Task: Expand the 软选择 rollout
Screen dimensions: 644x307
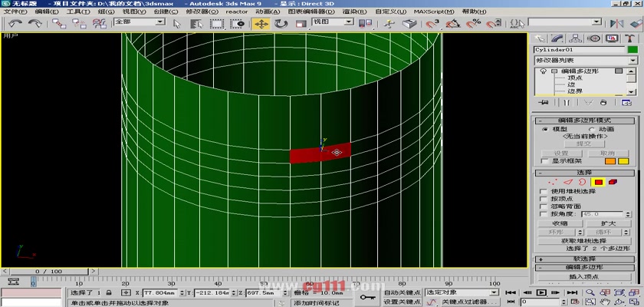Action: [x=585, y=259]
